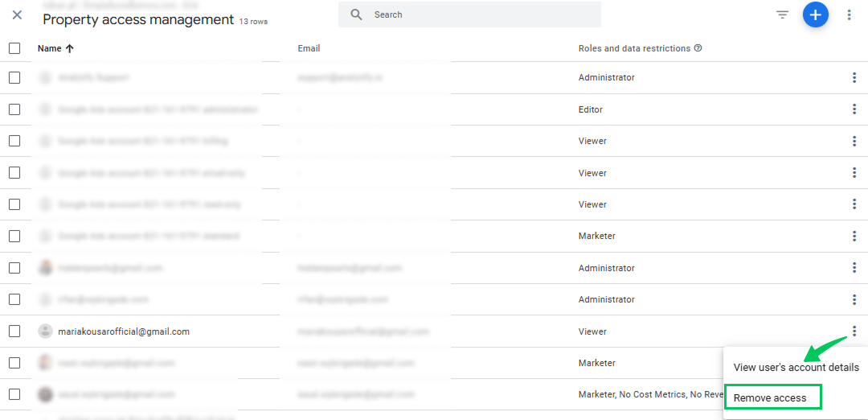868x420 pixels.
Task: Click the avatar for mariakousarofficial@gmail.com
Action: [45, 331]
